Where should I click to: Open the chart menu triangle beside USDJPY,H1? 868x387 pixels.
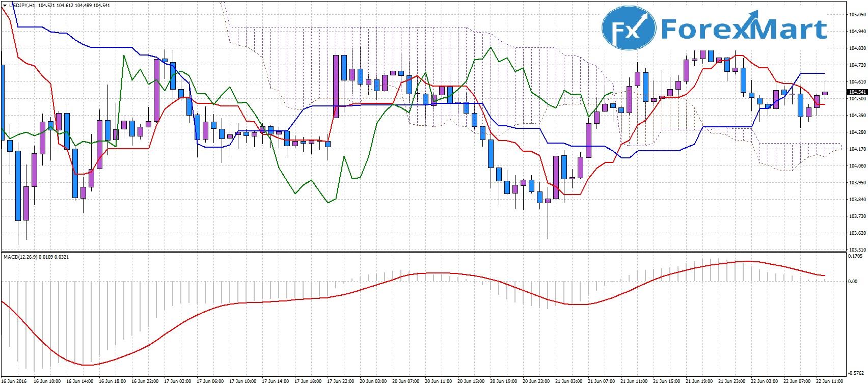[x=5, y=5]
